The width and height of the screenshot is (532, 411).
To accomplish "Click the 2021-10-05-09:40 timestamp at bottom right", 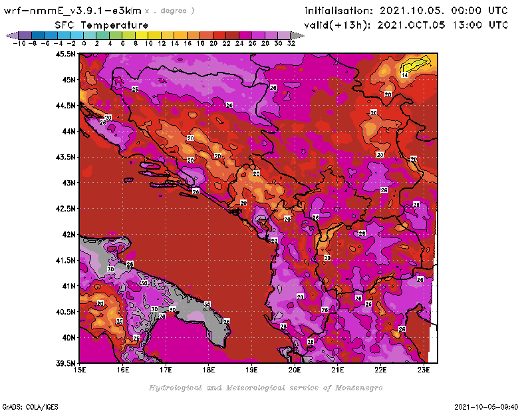I will [x=491, y=406].
